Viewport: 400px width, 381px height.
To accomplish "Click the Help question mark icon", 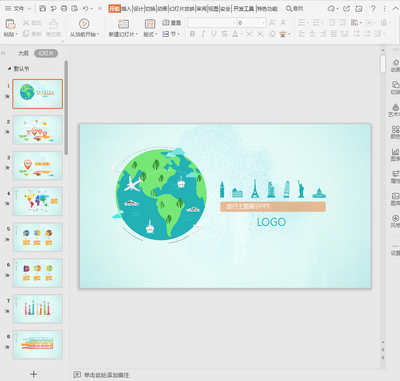I will coord(373,9).
